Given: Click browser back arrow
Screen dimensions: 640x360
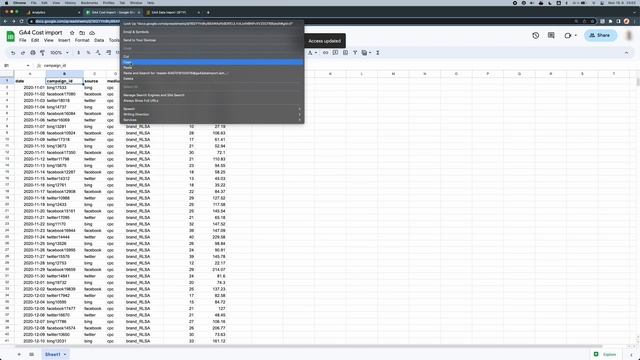Looking at the screenshot, I should coord(5,21).
